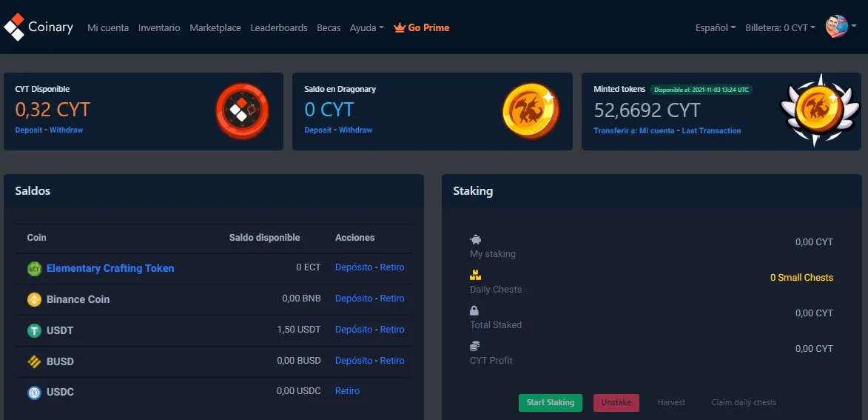Click the Unstake button
The height and width of the screenshot is (420, 868).
click(x=616, y=403)
